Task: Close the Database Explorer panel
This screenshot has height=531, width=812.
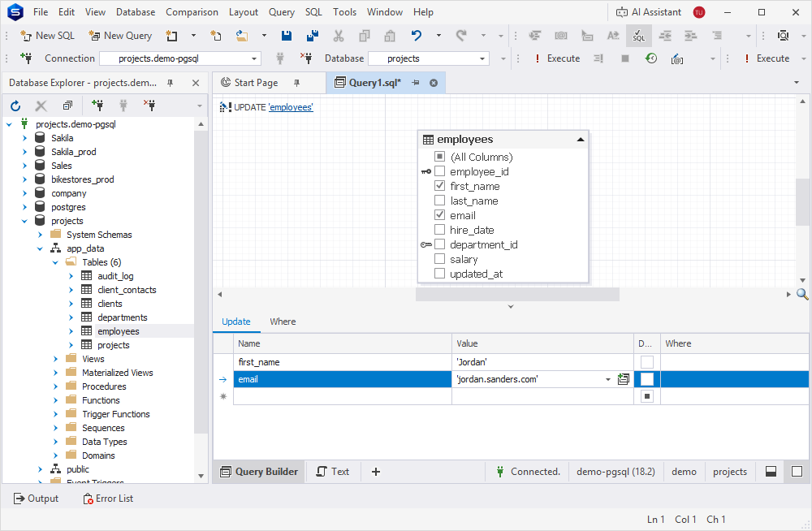Action: point(196,83)
